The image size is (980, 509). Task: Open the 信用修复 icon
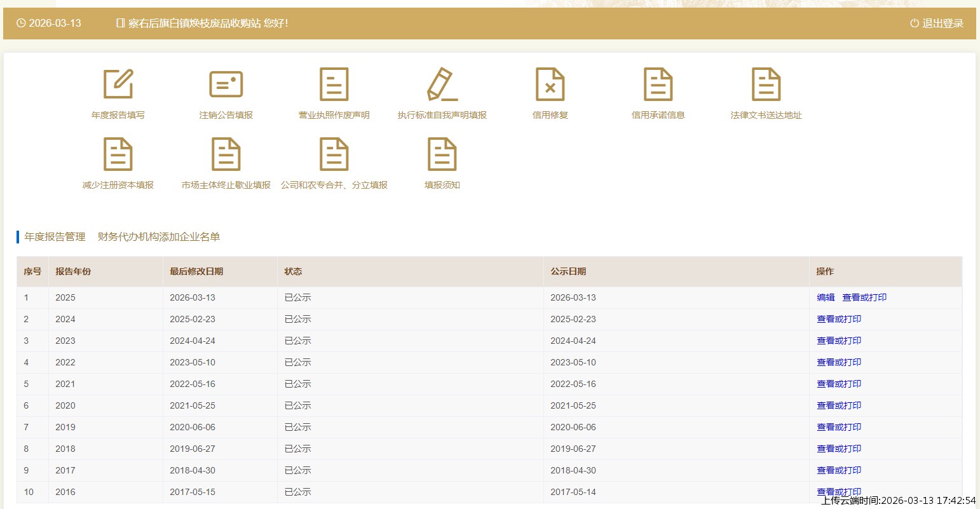coord(550,85)
